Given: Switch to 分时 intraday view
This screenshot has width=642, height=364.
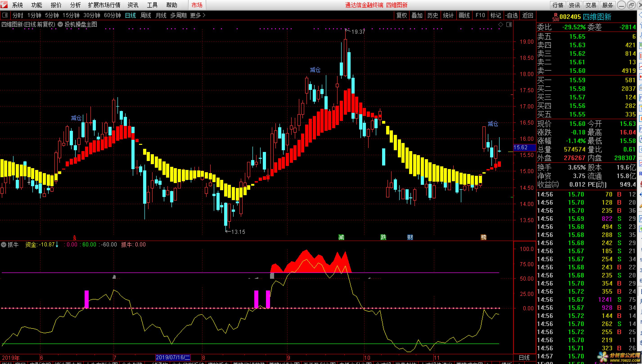Looking at the screenshot, I should [x=18, y=16].
